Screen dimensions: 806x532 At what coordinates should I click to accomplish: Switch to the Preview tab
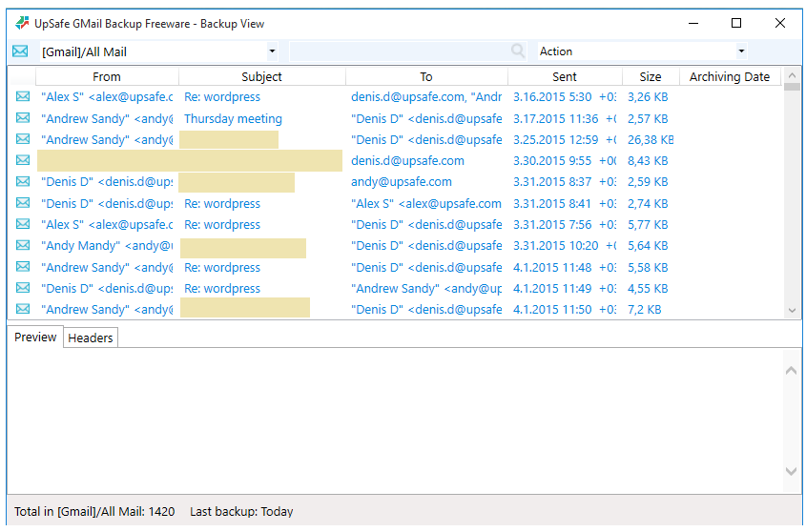click(35, 338)
